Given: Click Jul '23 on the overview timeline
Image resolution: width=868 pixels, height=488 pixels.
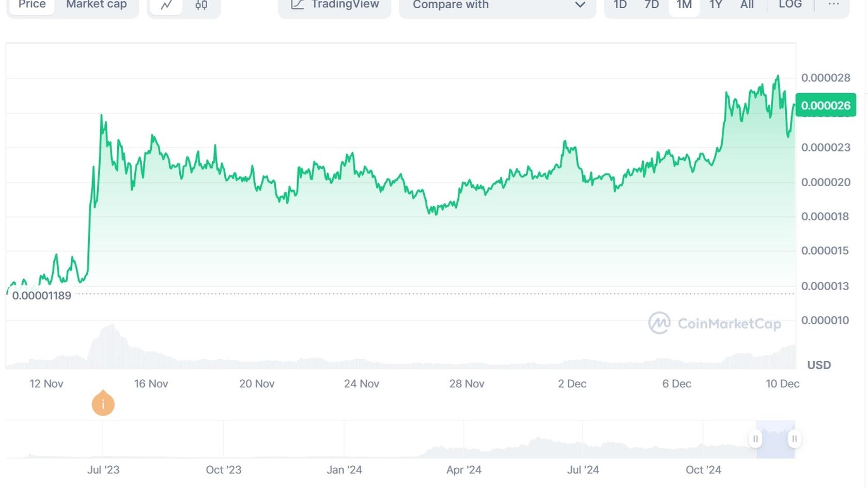Looking at the screenshot, I should [x=103, y=470].
